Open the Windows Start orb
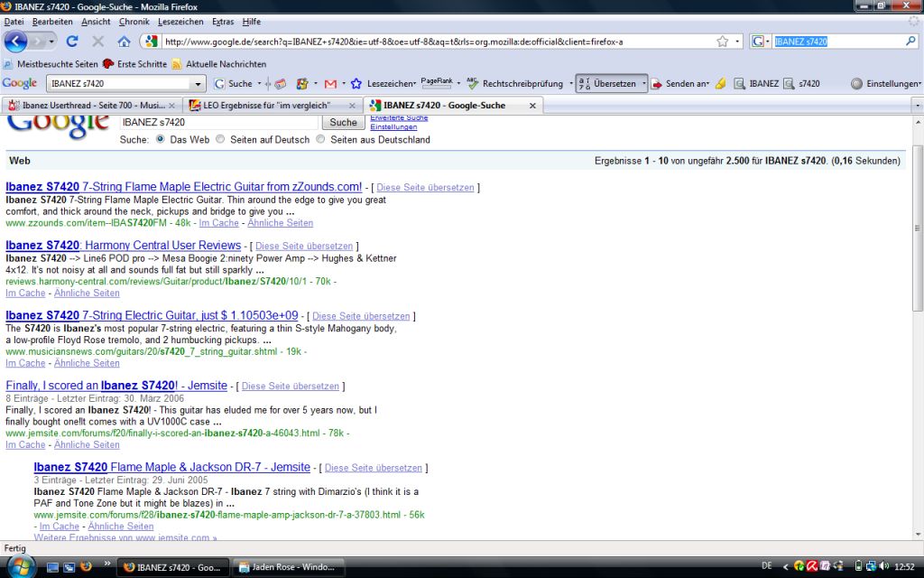This screenshot has width=924, height=578. click(x=20, y=567)
